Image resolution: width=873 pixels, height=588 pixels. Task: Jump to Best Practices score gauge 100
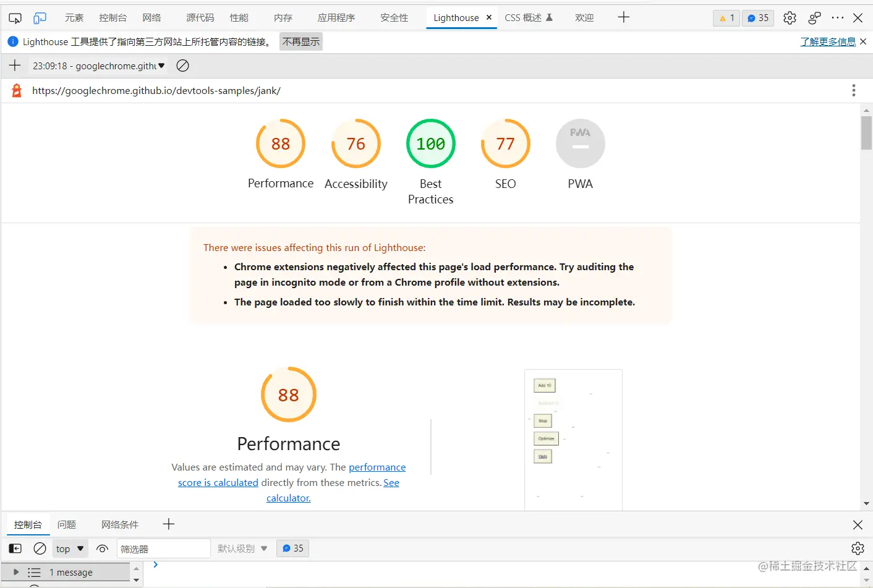pos(431,163)
